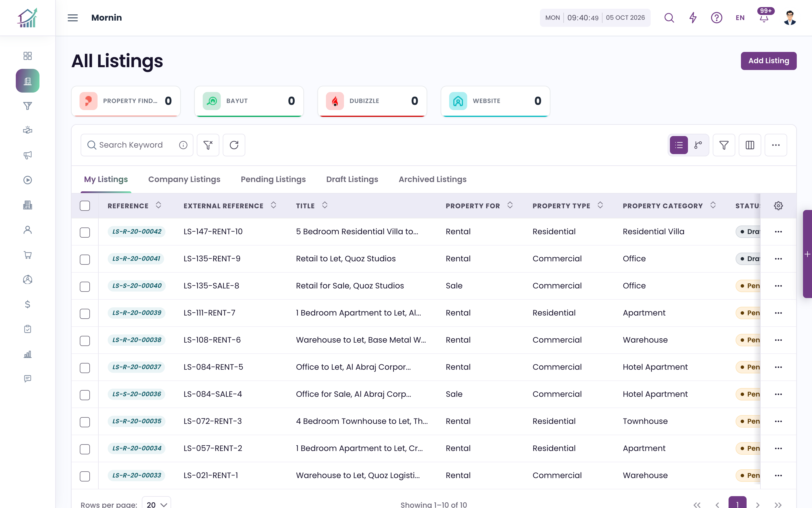Open the column chooser icon
Image resolution: width=812 pixels, height=508 pixels.
(x=750, y=145)
